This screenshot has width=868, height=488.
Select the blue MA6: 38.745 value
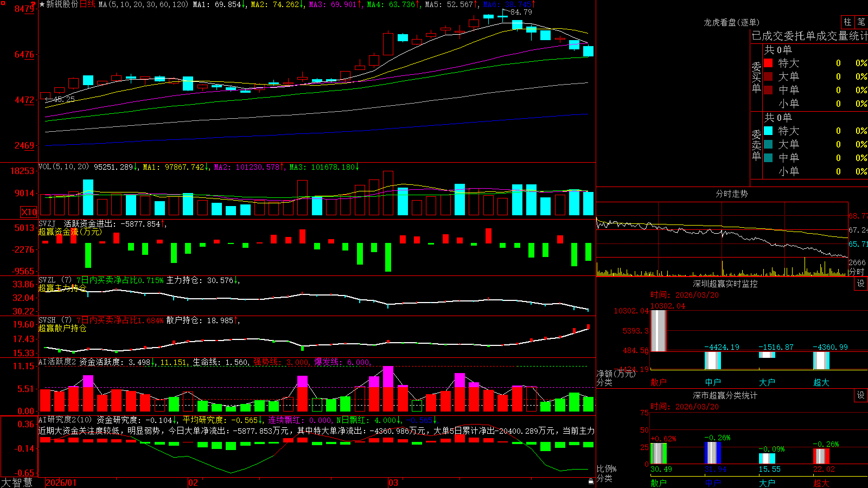pos(507,4)
